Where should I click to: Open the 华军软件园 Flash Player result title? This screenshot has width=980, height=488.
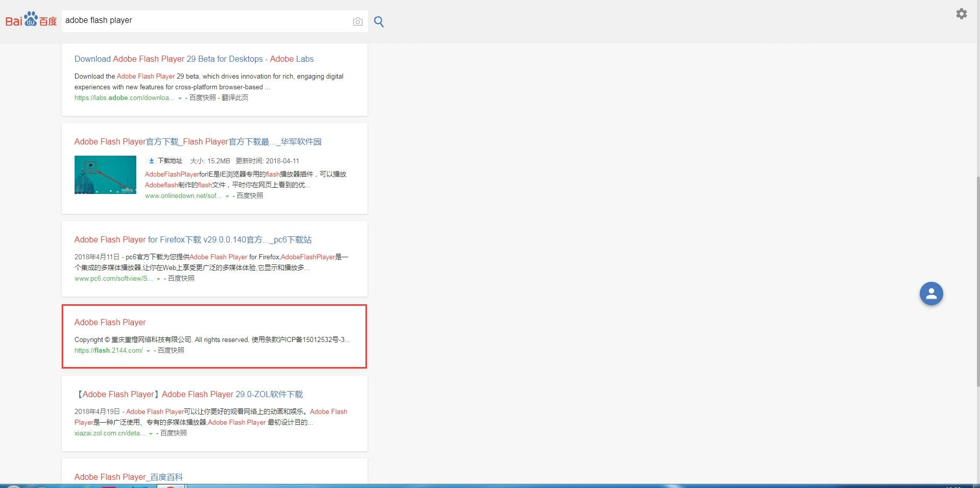tap(198, 141)
